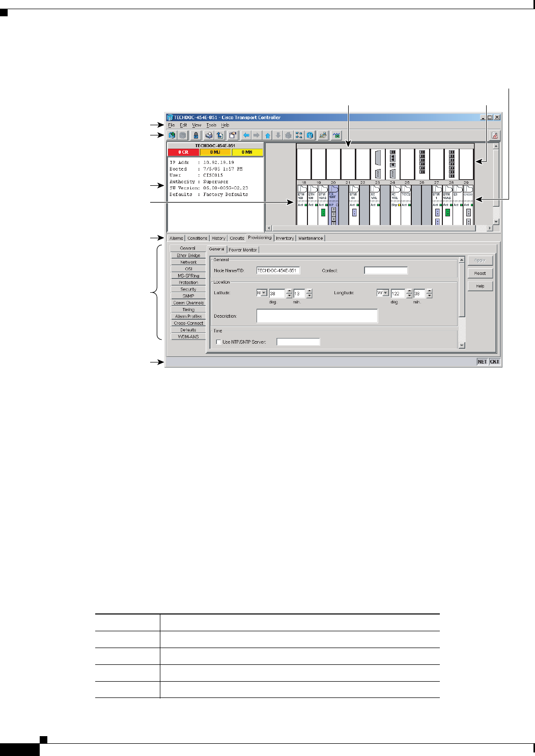Open the Edit menu

pyautogui.click(x=183, y=125)
